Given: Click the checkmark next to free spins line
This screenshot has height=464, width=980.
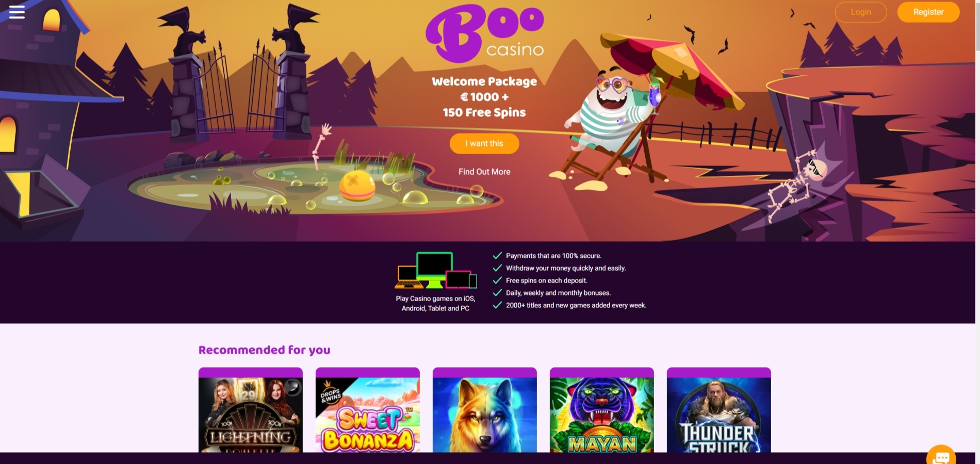Looking at the screenshot, I should pyautogui.click(x=497, y=280).
